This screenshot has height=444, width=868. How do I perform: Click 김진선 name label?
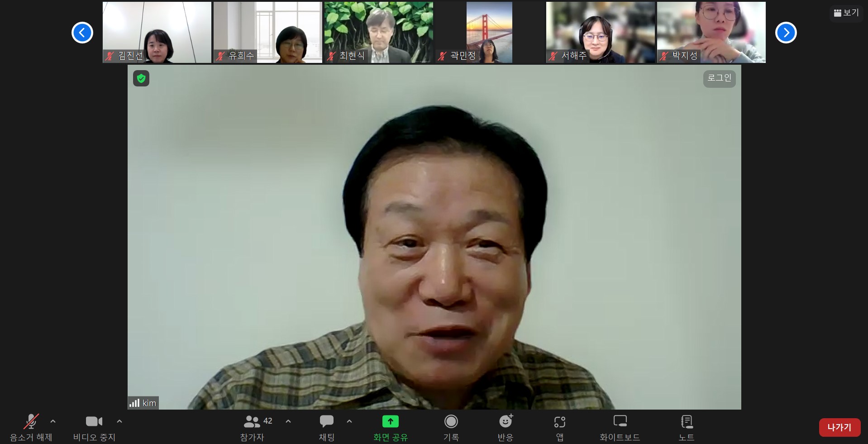124,56
